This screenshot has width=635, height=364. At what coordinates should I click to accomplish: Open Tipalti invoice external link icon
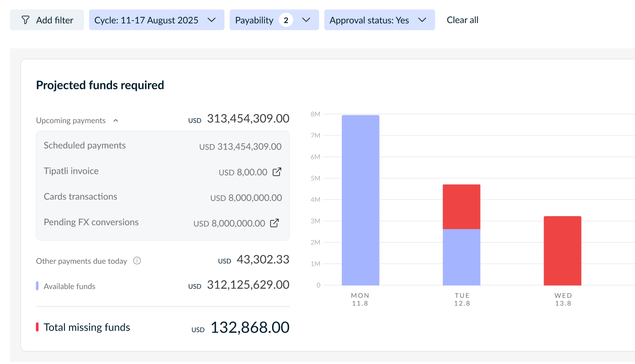click(x=277, y=172)
